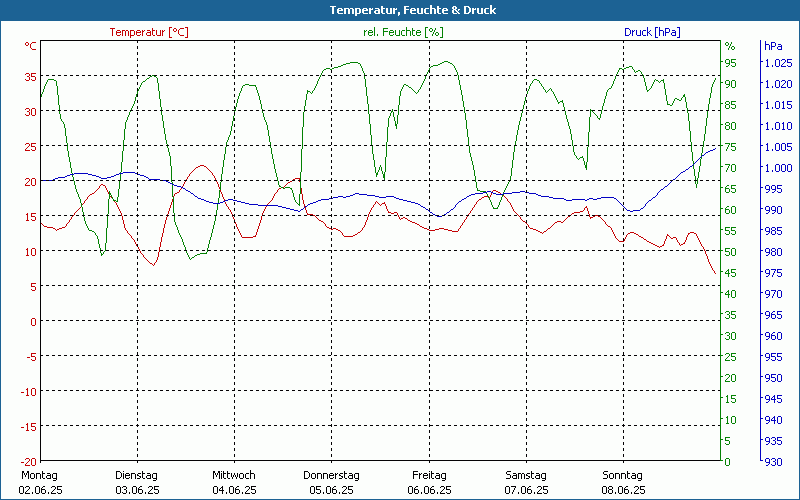The height and width of the screenshot is (500, 800).
Task: Click the "Dienstag" day label
Action: pos(136,476)
